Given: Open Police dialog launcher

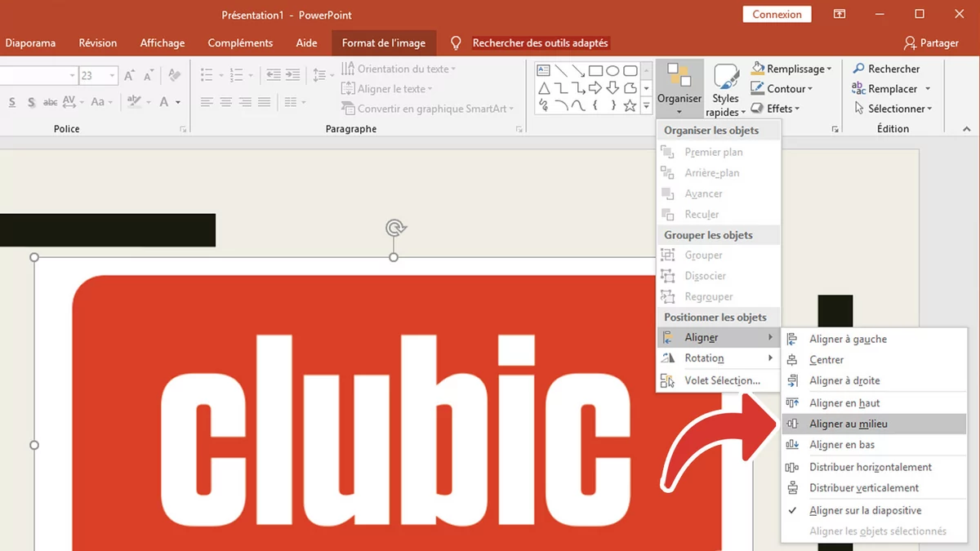Looking at the screenshot, I should point(182,130).
